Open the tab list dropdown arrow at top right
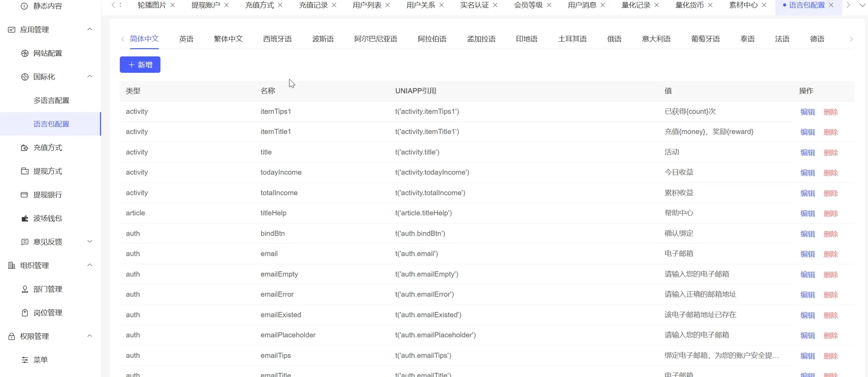The image size is (868, 377). (862, 5)
